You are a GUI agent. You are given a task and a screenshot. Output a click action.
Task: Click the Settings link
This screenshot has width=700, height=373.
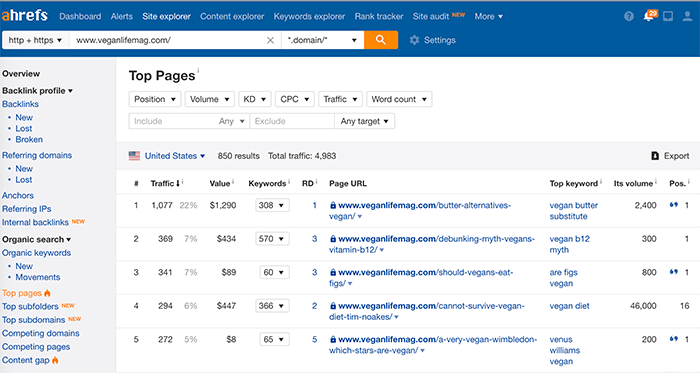point(440,40)
